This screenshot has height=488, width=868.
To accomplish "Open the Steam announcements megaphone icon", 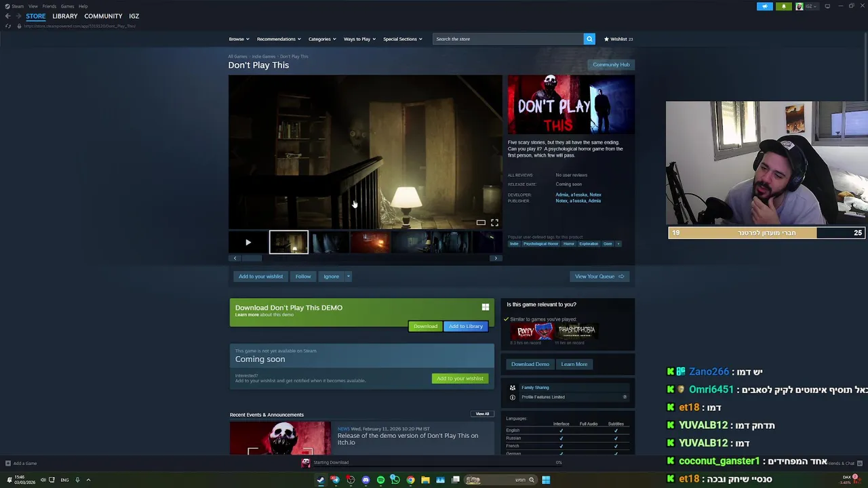I will pyautogui.click(x=764, y=6).
